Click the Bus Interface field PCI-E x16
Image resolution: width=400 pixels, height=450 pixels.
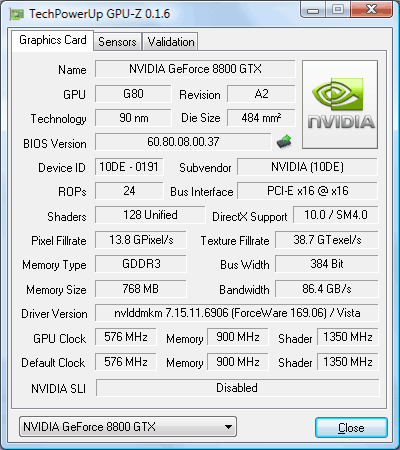307,191
